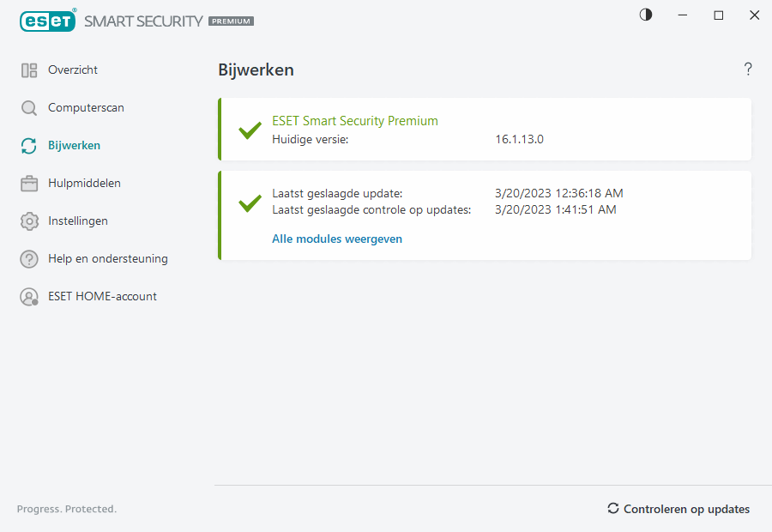Open the ESET HOME-account page
This screenshot has width=772, height=532.
click(102, 297)
